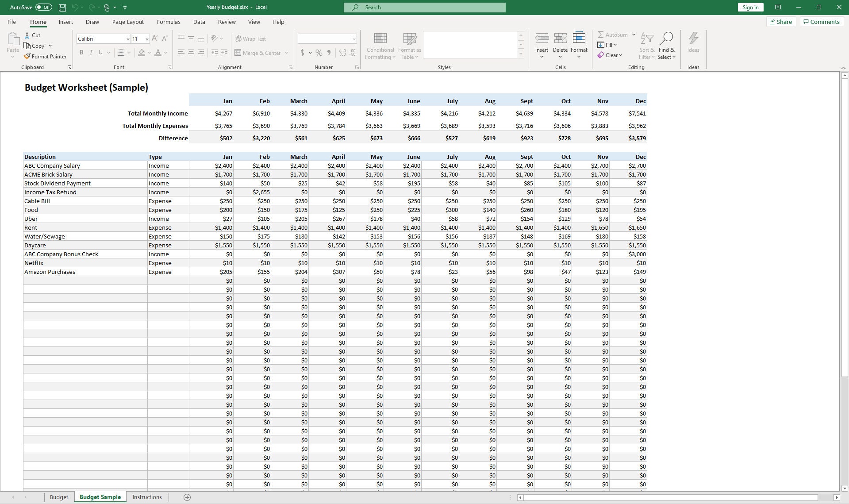Apply the Percent Style format
The height and width of the screenshot is (504, 849).
tap(318, 53)
